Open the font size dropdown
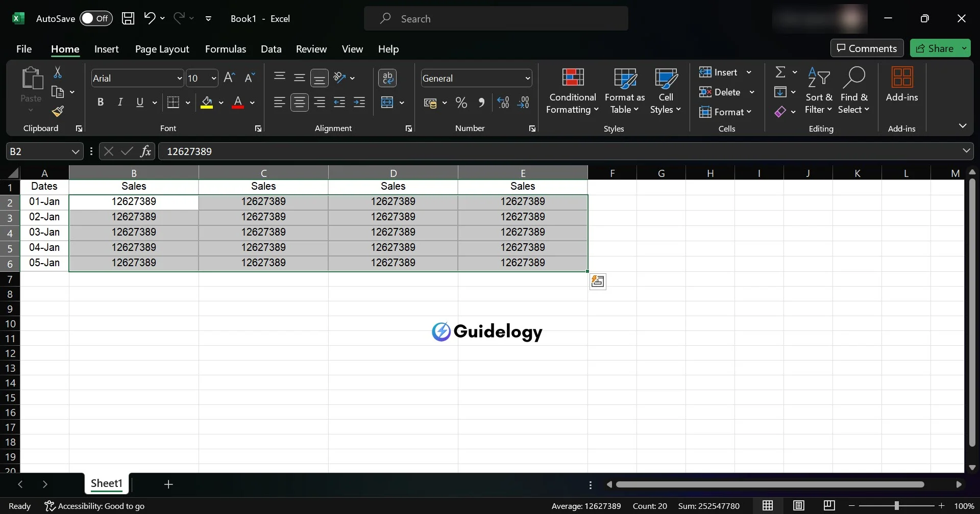Image resolution: width=980 pixels, height=514 pixels. 214,78
